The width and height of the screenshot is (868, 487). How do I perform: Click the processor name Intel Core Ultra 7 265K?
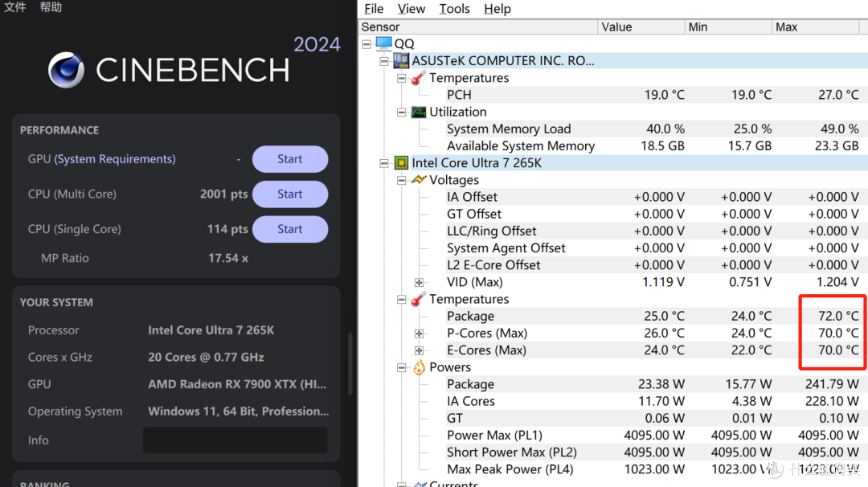[211, 330]
